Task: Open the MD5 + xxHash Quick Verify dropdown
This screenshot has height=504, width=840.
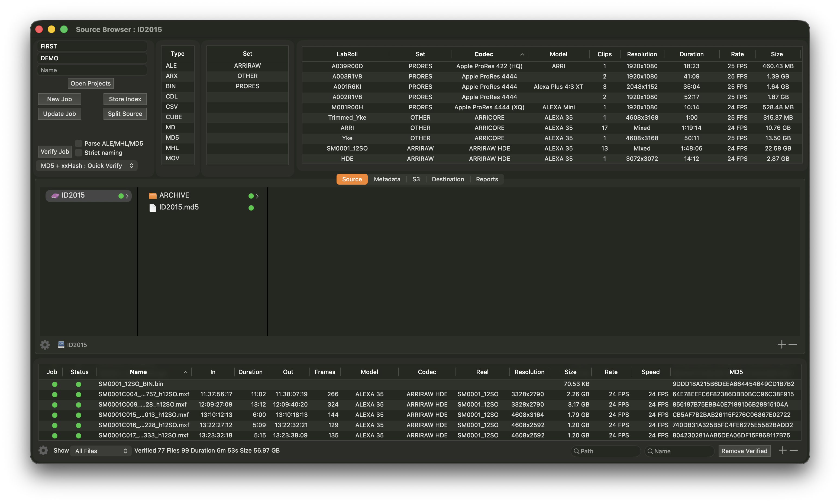Action: click(x=87, y=166)
